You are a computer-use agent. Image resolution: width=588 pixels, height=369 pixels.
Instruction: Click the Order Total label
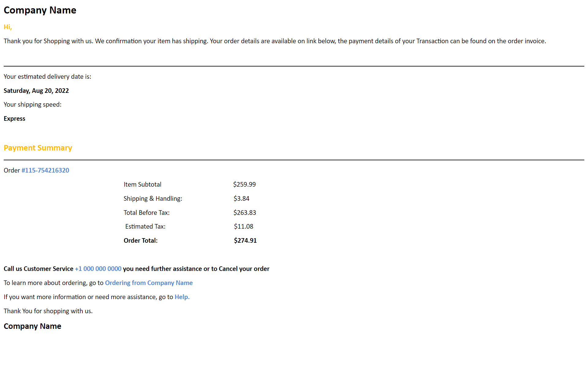(x=141, y=241)
